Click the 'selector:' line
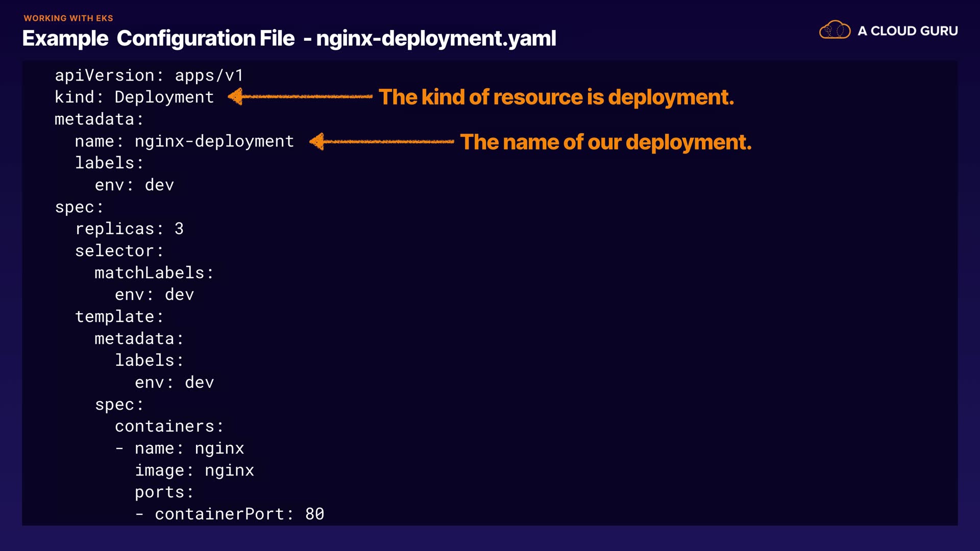This screenshot has width=980, height=551. click(119, 251)
